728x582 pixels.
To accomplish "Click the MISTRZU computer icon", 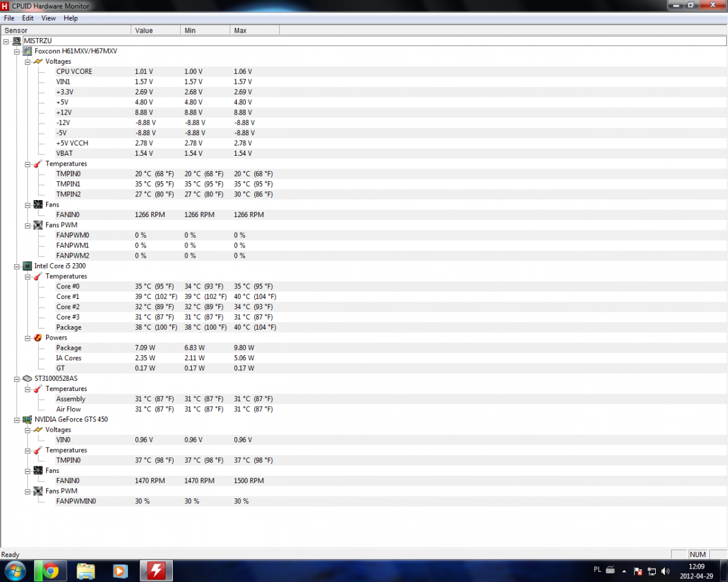I will click(x=16, y=41).
